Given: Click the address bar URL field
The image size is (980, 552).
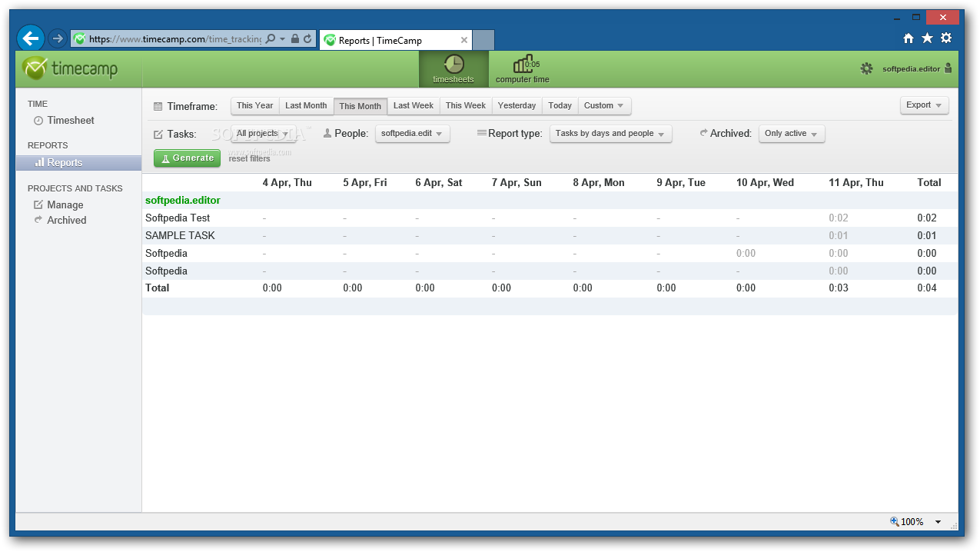Looking at the screenshot, I should coord(174,38).
